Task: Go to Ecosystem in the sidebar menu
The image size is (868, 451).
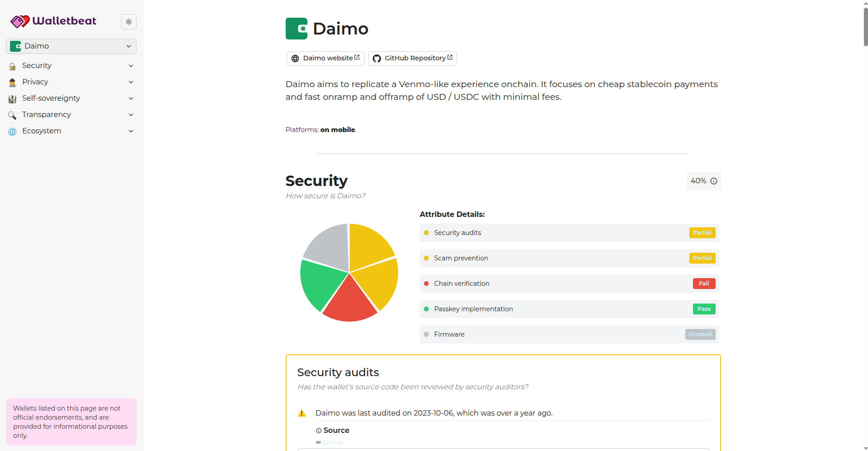Action: (x=42, y=131)
